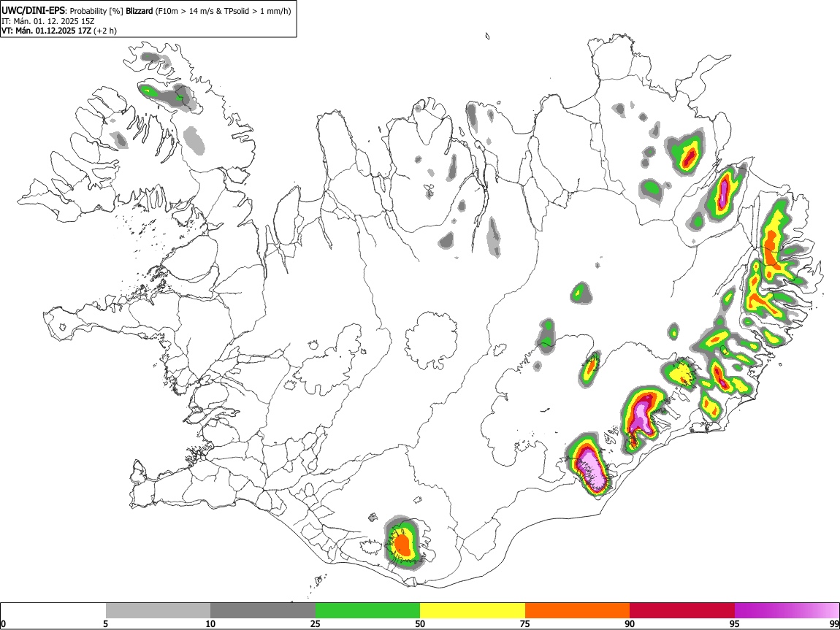Click the legend label "50"
The image size is (840, 630).
point(420,623)
